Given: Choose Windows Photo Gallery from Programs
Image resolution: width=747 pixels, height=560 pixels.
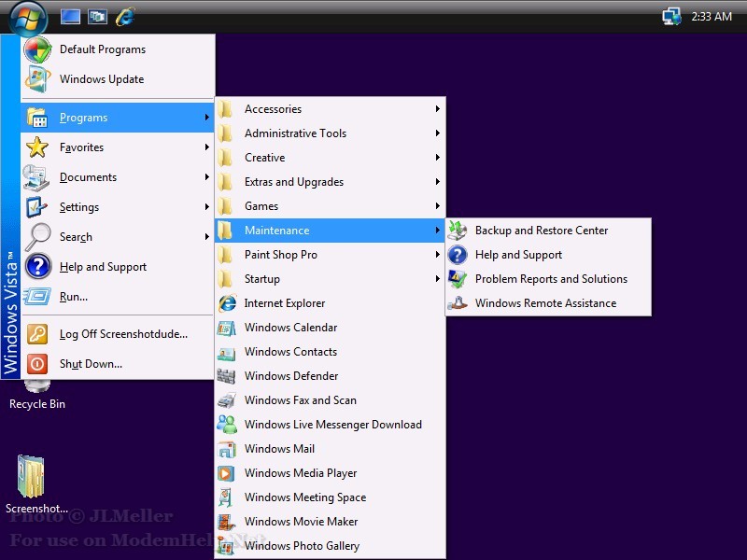Looking at the screenshot, I should coord(302,546).
